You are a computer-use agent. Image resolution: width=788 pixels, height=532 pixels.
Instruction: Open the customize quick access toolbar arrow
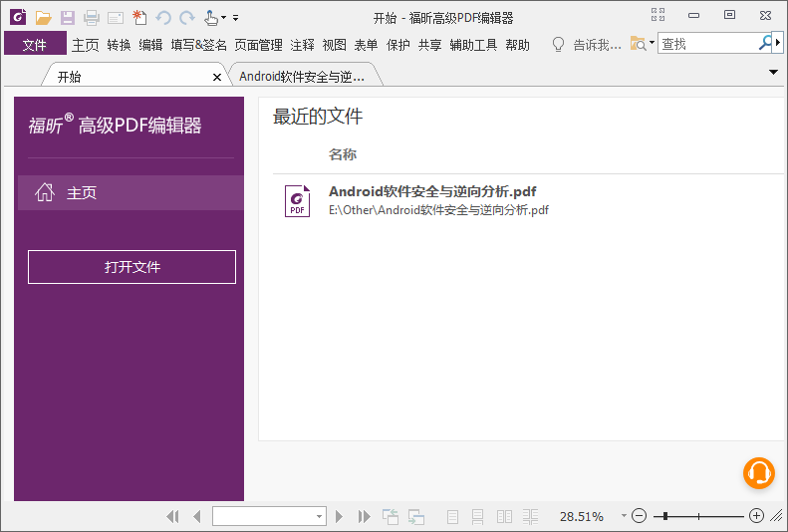[235, 18]
